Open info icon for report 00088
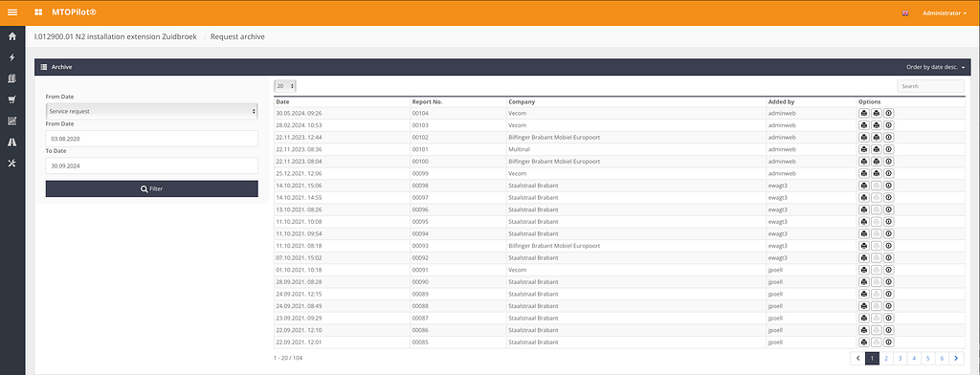 pyautogui.click(x=889, y=306)
